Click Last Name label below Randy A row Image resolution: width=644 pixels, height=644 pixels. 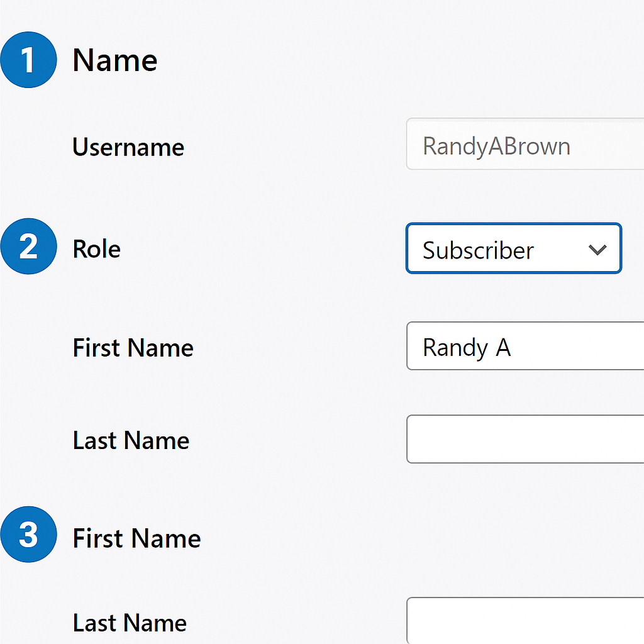[x=131, y=440]
